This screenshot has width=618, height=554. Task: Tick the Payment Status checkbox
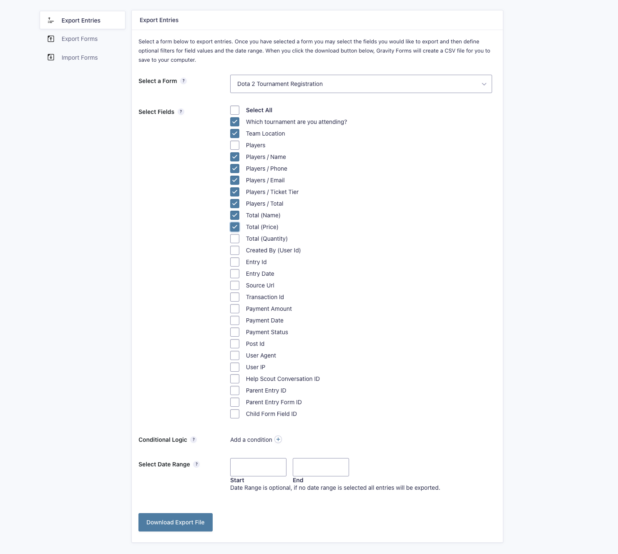235,332
